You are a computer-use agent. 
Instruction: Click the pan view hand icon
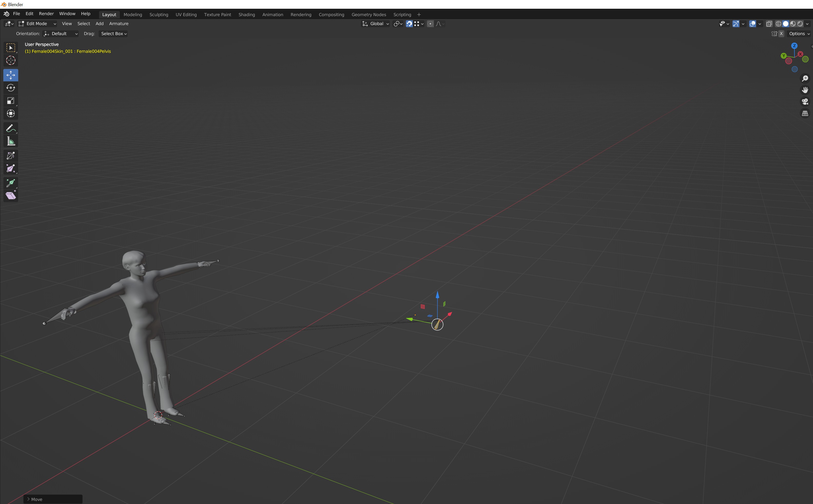pyautogui.click(x=805, y=90)
